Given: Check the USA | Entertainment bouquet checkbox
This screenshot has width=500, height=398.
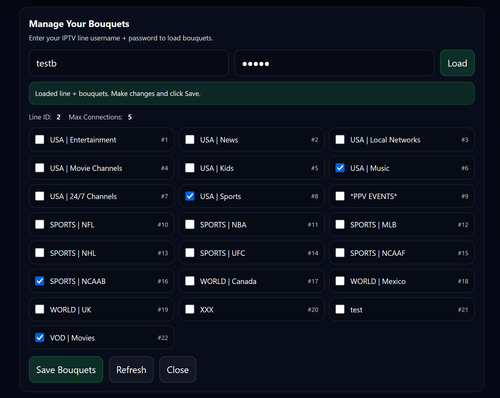Looking at the screenshot, I should (40, 140).
